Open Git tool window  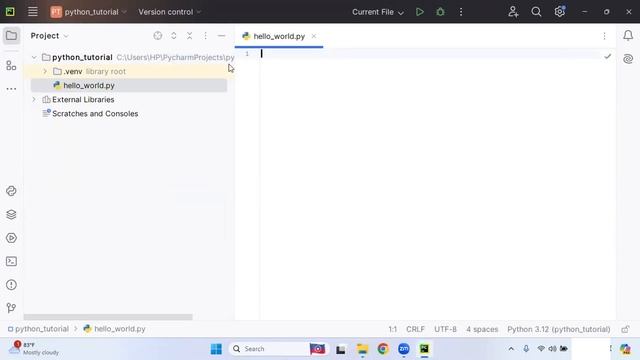11,308
